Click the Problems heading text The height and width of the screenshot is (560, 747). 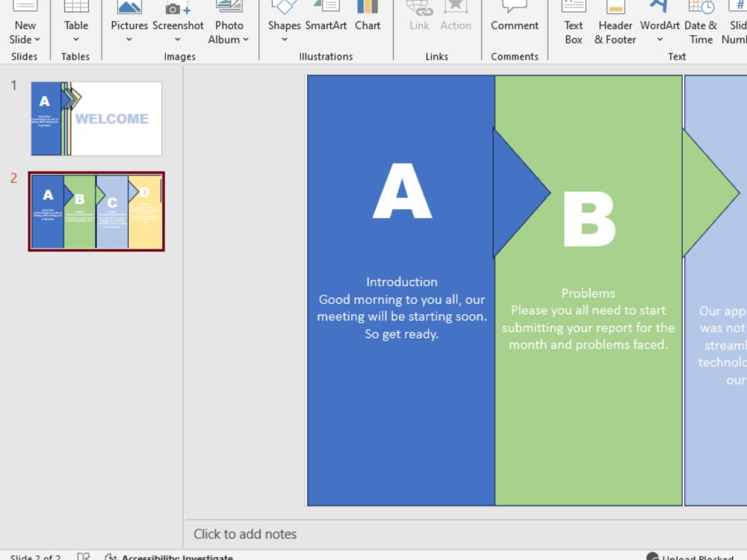(588, 293)
